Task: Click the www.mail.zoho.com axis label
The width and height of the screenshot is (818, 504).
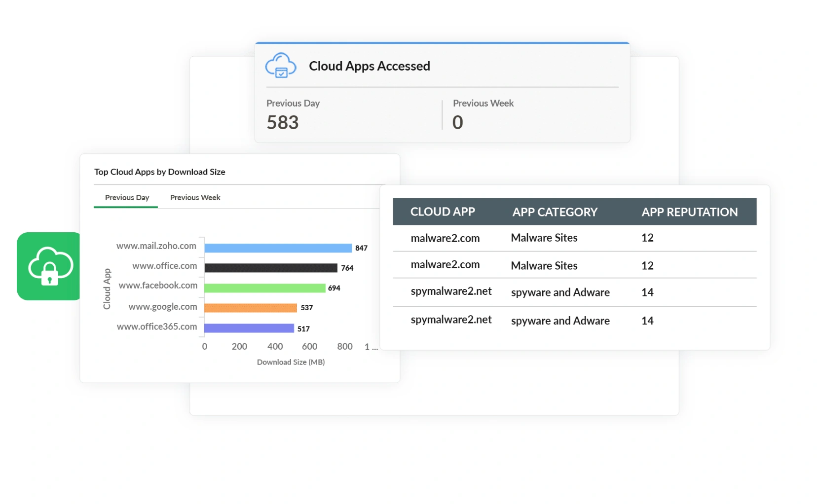Action: [156, 246]
